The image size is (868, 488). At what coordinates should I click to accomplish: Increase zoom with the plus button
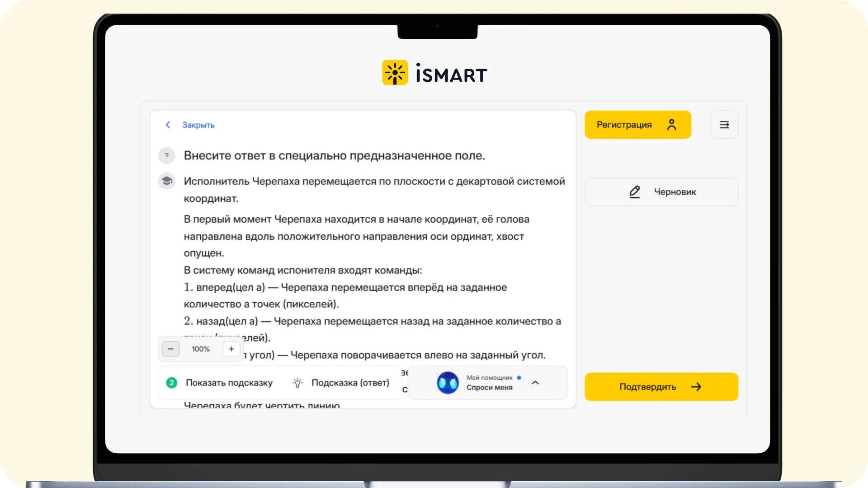(231, 349)
